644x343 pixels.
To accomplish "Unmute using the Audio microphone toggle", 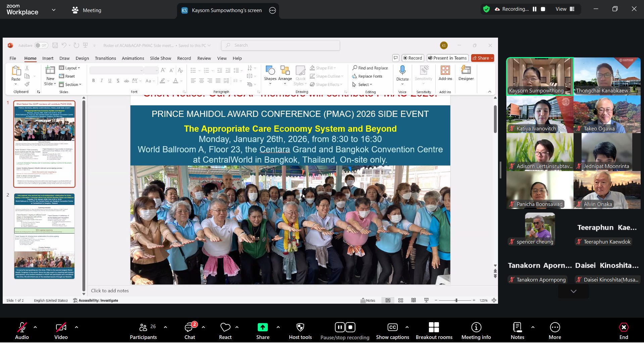I will tap(22, 331).
